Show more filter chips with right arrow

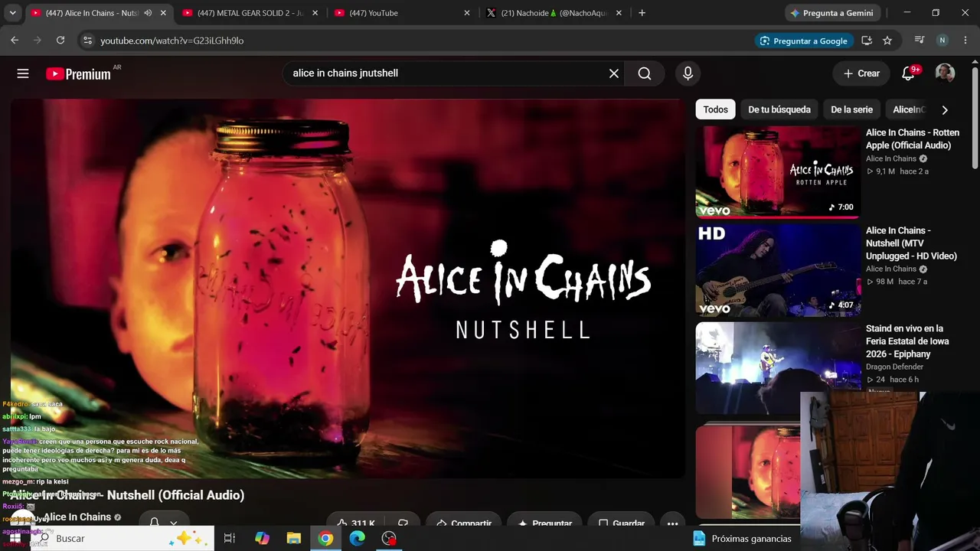tap(945, 109)
